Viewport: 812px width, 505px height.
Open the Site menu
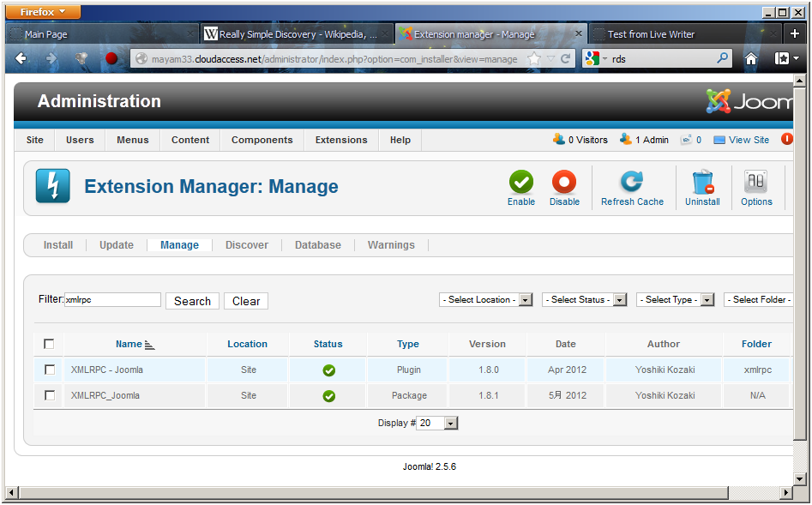[x=34, y=140]
